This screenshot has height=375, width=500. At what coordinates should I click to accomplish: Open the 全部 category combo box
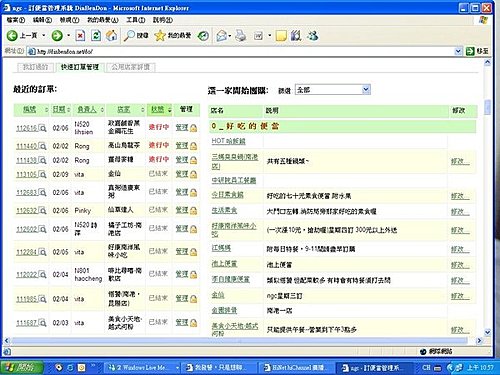click(x=333, y=90)
